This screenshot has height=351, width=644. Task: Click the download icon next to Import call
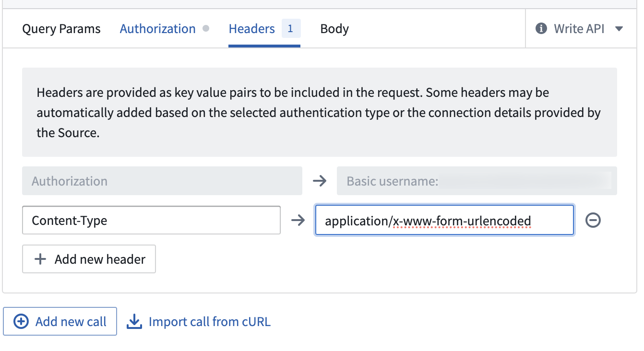pos(134,322)
